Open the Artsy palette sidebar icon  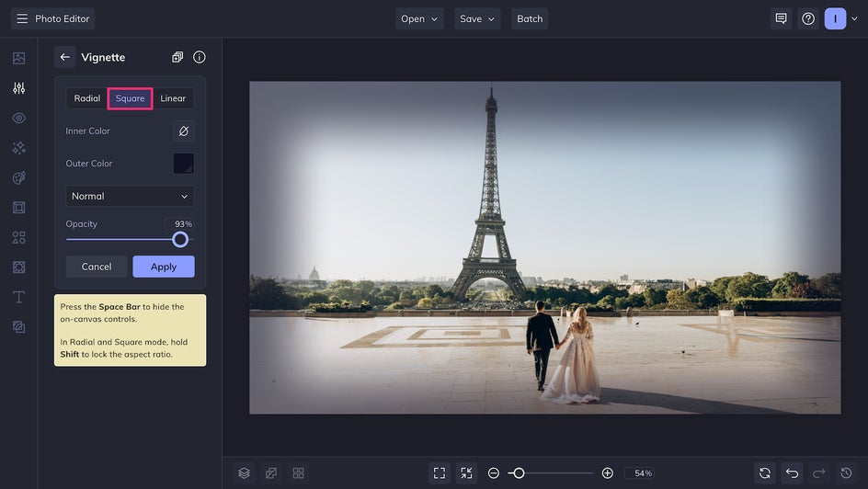click(x=18, y=177)
